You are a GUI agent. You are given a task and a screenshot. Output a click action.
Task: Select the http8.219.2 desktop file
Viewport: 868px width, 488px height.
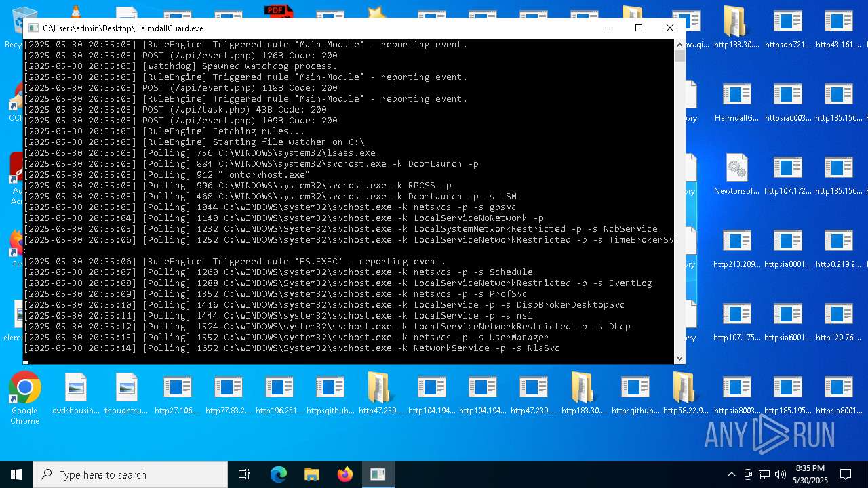838,247
